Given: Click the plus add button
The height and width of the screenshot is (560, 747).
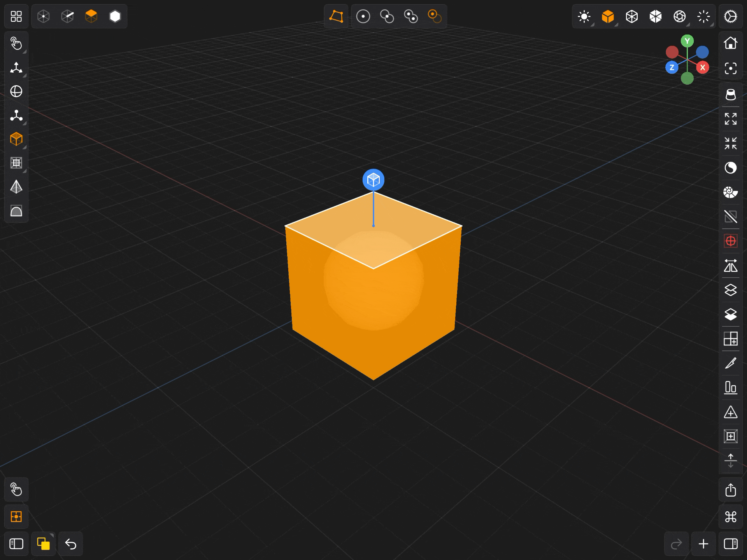Looking at the screenshot, I should (703, 544).
